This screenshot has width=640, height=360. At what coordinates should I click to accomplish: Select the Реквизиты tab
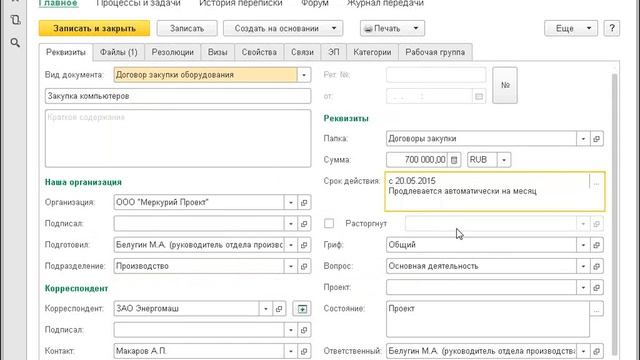pos(66,52)
